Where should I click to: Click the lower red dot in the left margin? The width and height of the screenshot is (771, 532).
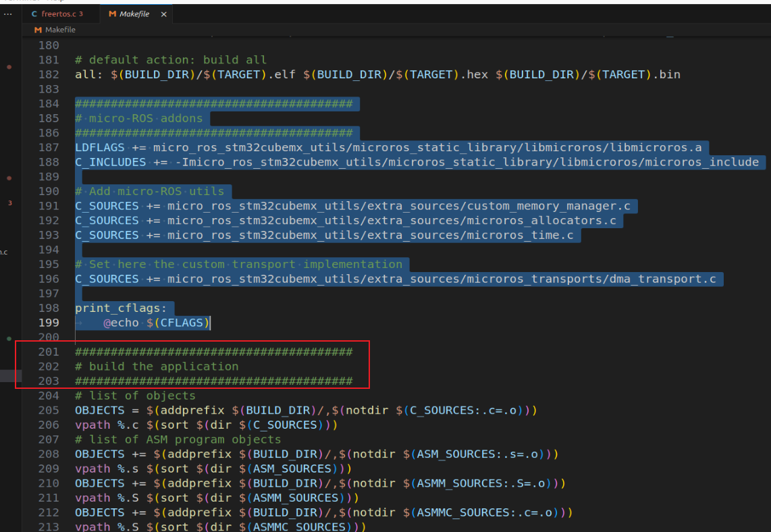point(9,178)
